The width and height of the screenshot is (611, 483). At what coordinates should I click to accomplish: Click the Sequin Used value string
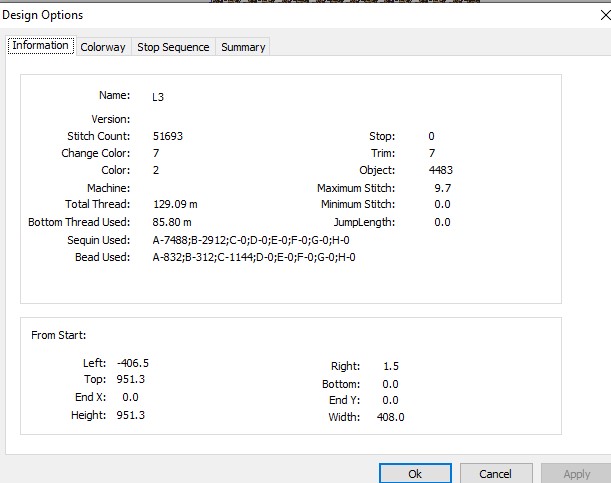251,240
